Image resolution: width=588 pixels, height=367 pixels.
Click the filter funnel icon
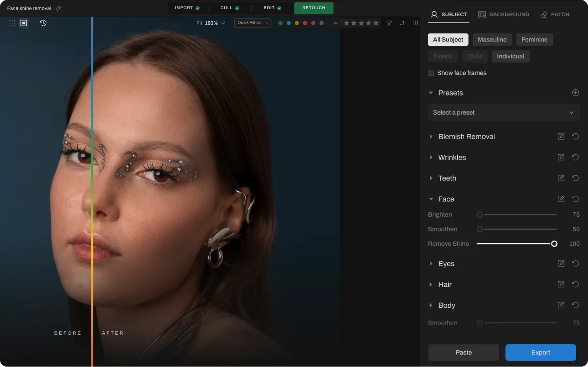[x=389, y=23]
